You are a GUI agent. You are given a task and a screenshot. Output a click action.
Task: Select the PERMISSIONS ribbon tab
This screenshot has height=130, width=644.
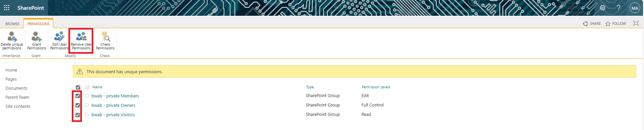38,24
